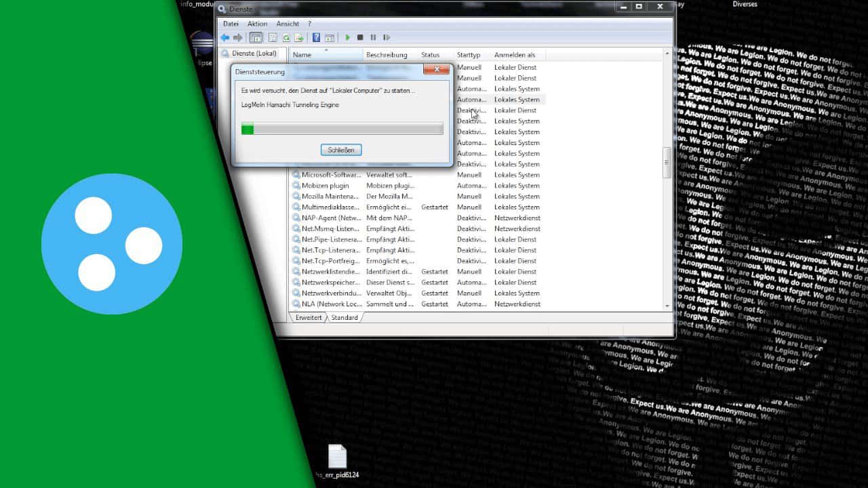Restart the service with the restart icon
868x488 pixels.
tap(387, 38)
